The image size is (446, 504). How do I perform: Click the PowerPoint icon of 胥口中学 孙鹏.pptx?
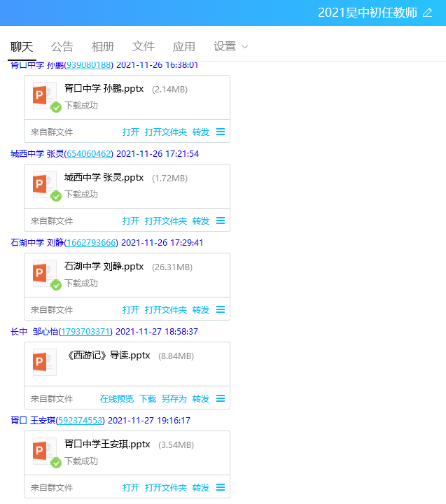tap(45, 95)
